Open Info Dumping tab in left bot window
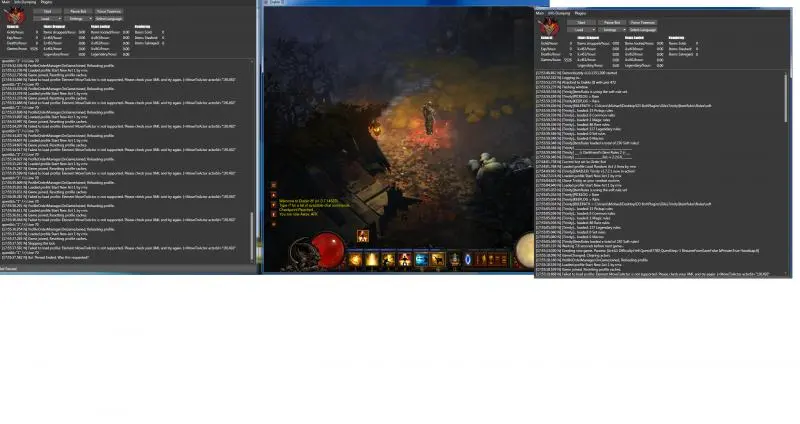Viewport: 800px width, 424px height. coord(25,2)
